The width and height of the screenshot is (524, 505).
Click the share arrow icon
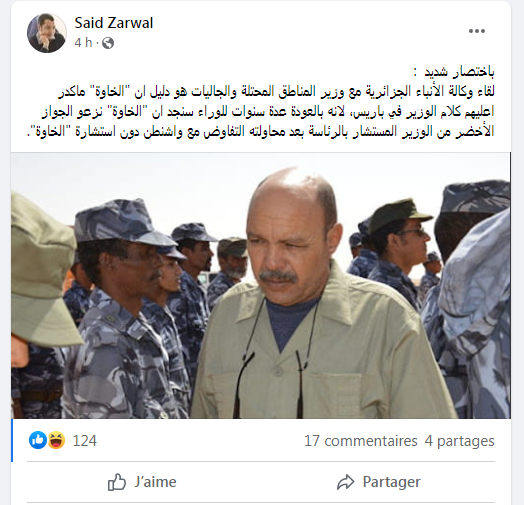pyautogui.click(x=346, y=482)
